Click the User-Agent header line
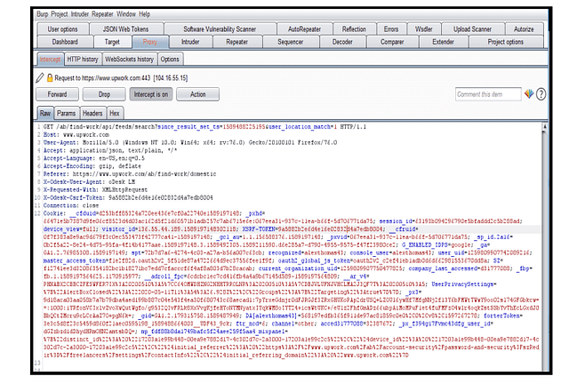The height and width of the screenshot is (392, 569). pos(190,142)
